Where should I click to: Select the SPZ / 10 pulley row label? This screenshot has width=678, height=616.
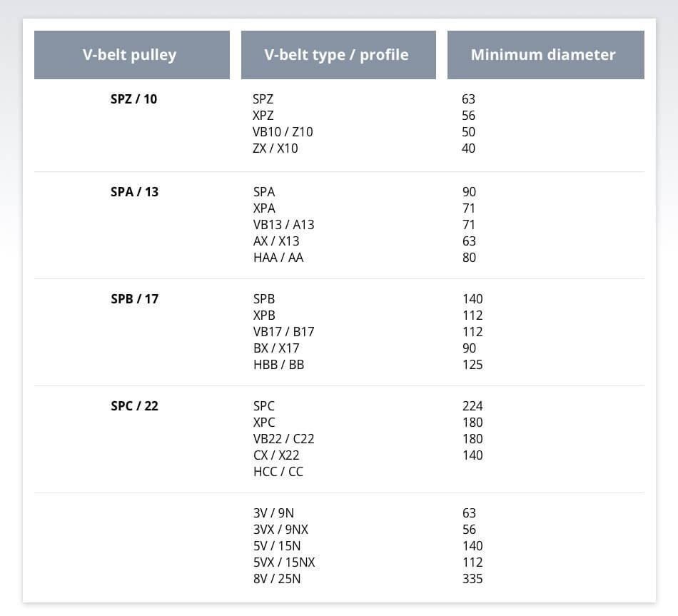pyautogui.click(x=133, y=99)
